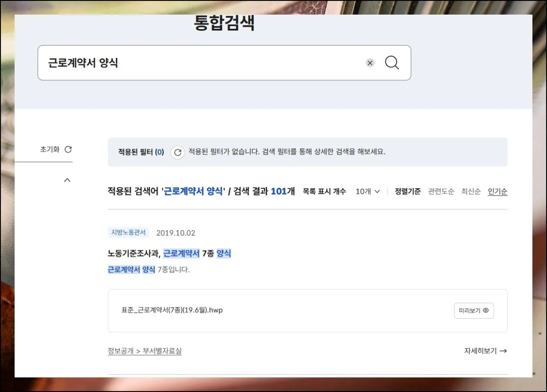
Task: Follow the 정보공개 > 부서별자료실 breadcrumb link
Action: [144, 351]
